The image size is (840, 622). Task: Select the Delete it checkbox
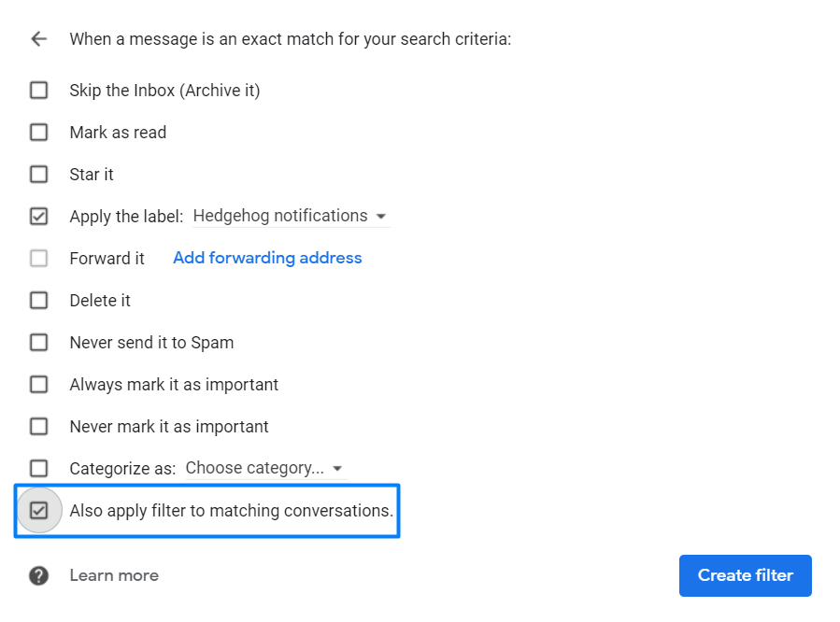[x=38, y=301]
